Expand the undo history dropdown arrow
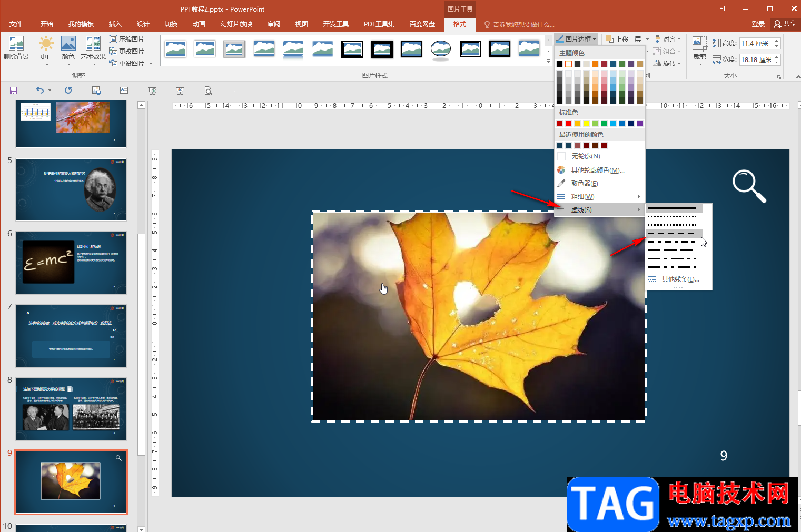The image size is (801, 532). [x=50, y=91]
